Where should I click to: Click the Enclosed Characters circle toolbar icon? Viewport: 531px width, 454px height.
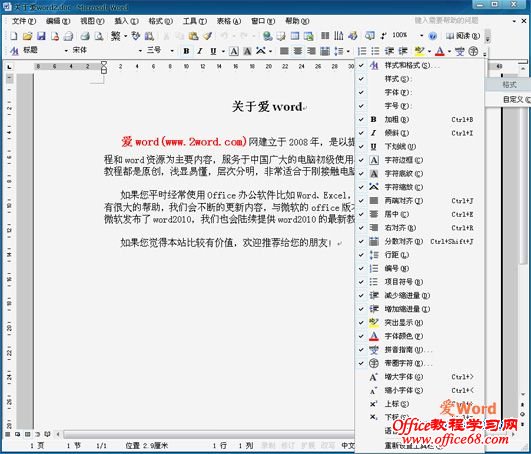tap(473, 51)
